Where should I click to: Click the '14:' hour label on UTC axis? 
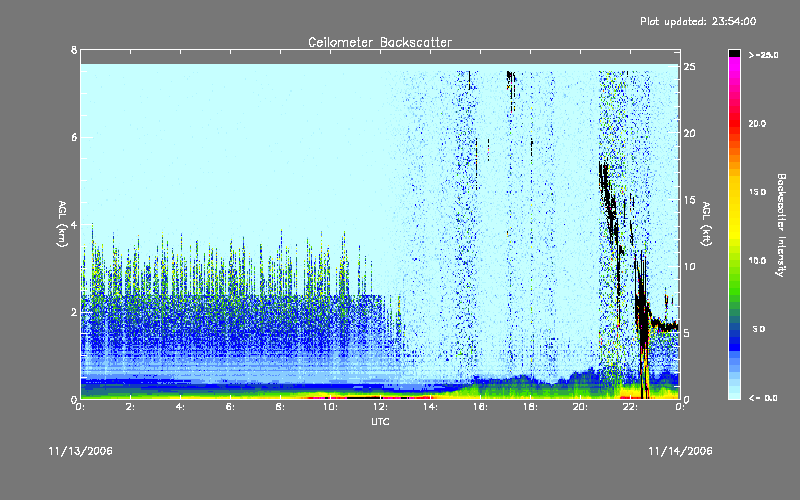430,407
